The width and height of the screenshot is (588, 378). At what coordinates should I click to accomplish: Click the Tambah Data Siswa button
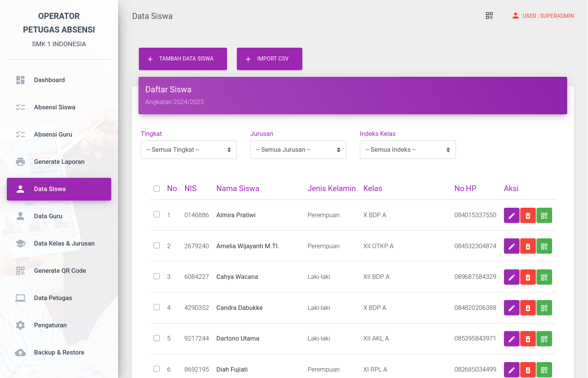[183, 59]
